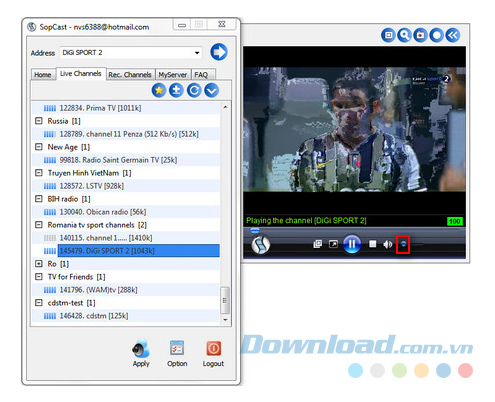Switch to the Live Channels tab
The height and width of the screenshot is (402, 495).
[x=81, y=74]
